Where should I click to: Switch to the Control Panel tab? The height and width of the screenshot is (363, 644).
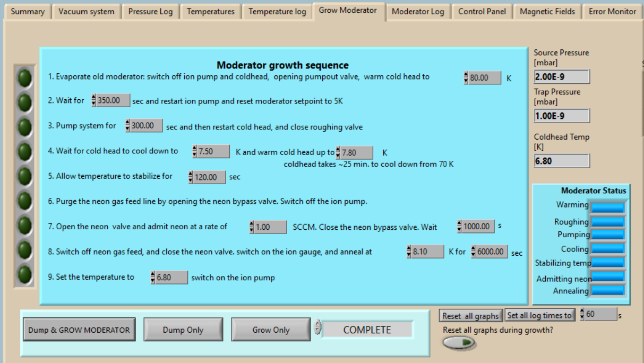pos(482,12)
